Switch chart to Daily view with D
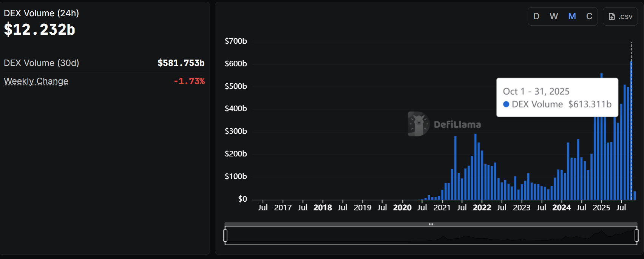 536,17
